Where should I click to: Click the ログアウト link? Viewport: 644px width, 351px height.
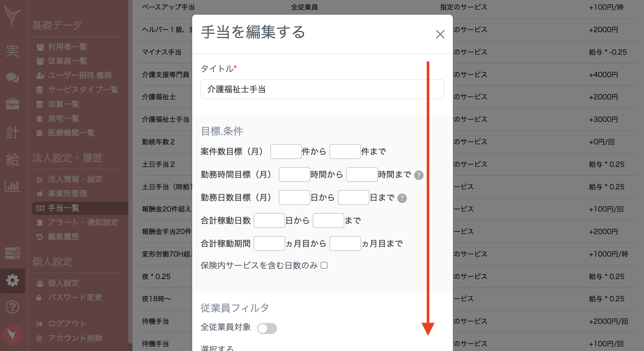tap(66, 324)
